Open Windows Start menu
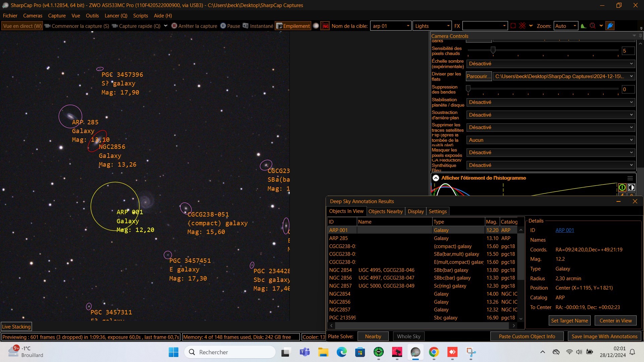This screenshot has height=362, width=644. point(173,352)
